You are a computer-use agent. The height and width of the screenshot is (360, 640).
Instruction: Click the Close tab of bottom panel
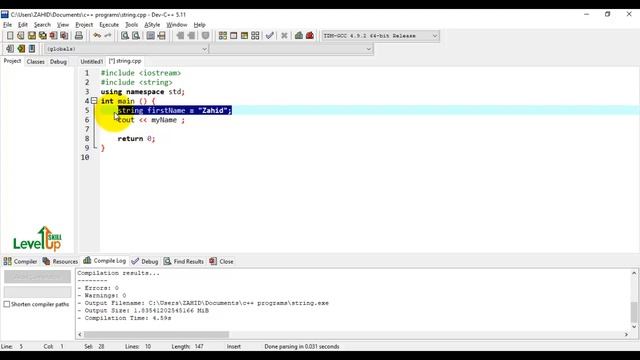pos(222,261)
